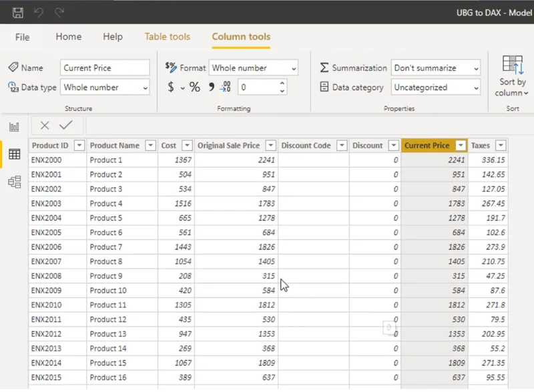Toggle thousands separator comma icon
The image size is (534, 392).
pos(212,87)
